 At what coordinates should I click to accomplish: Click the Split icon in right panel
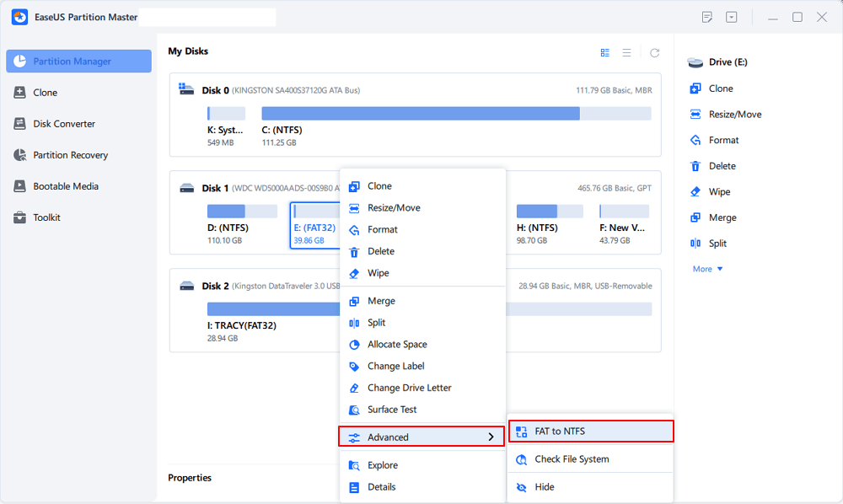(x=695, y=244)
